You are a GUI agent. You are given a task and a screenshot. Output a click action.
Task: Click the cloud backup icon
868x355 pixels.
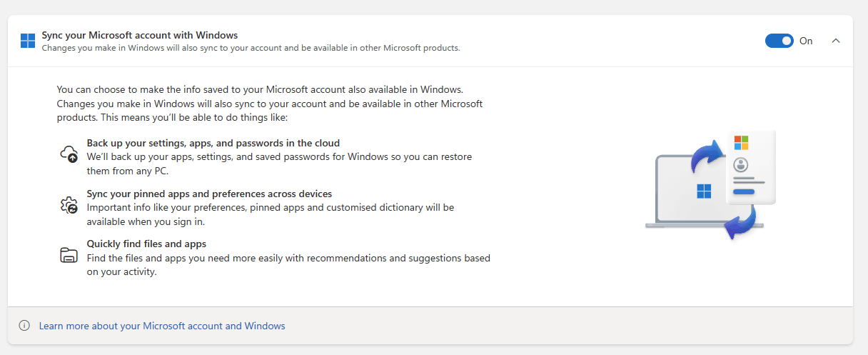69,154
